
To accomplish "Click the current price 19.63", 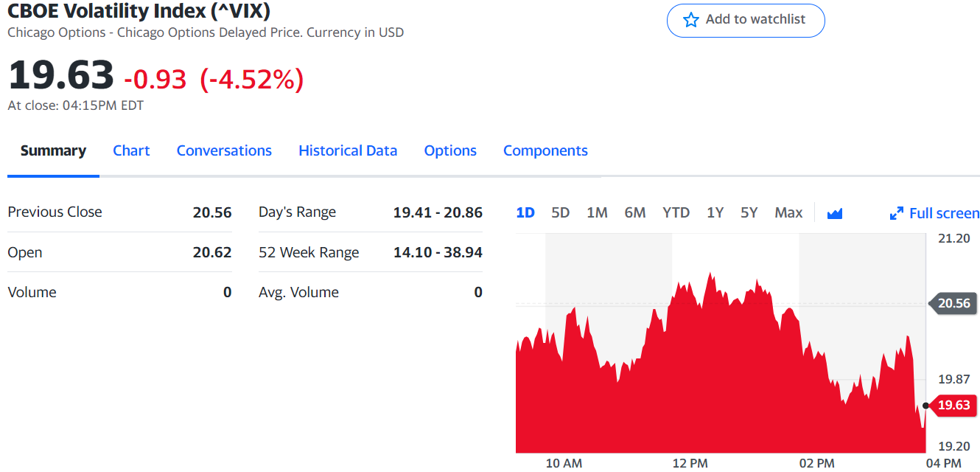I will (x=61, y=75).
